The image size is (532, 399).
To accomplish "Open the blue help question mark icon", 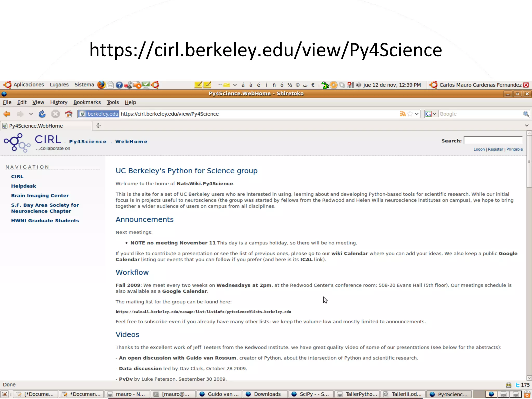I will (119, 85).
